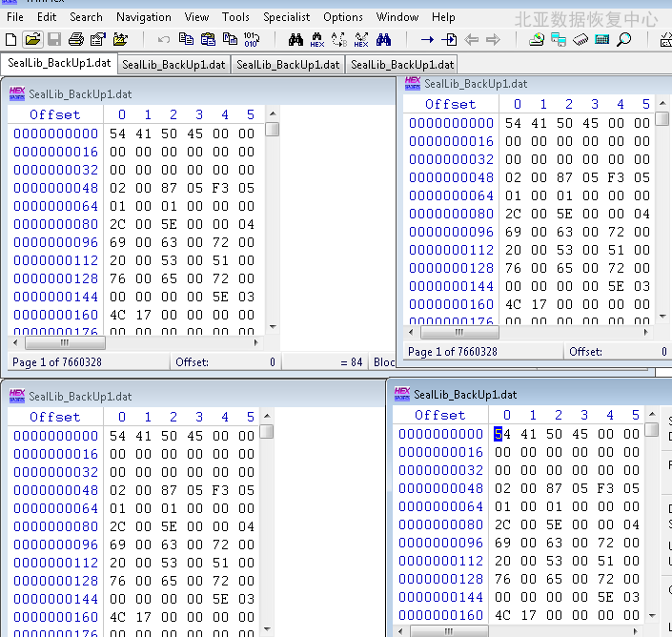Image resolution: width=672 pixels, height=637 pixels.
Task: Click byte F3 in row 0000000048 of bottom-left window
Action: pos(220,490)
